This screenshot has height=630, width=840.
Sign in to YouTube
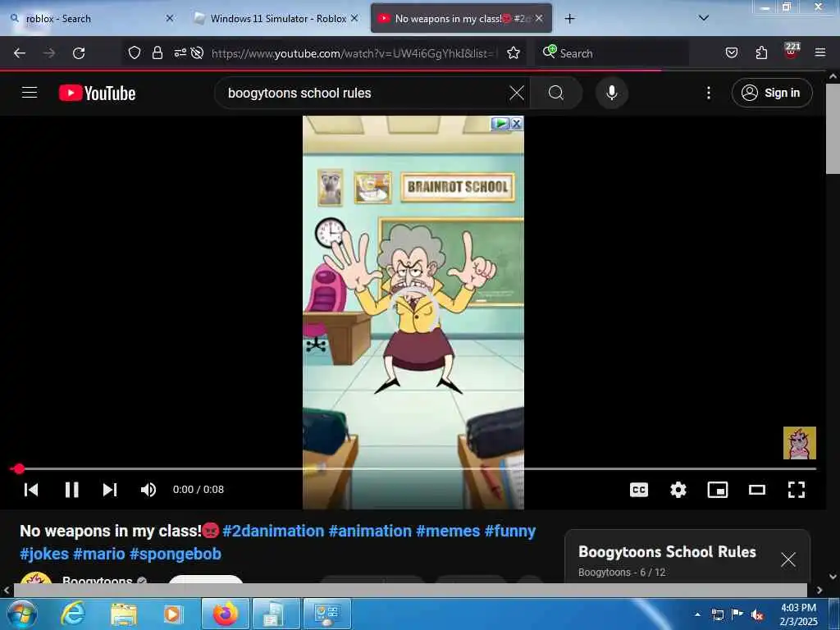pyautogui.click(x=771, y=93)
